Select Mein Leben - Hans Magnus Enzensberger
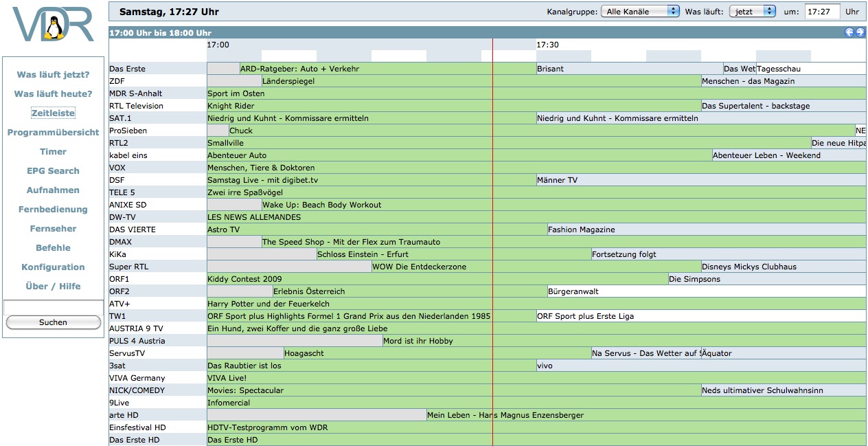 [646, 415]
